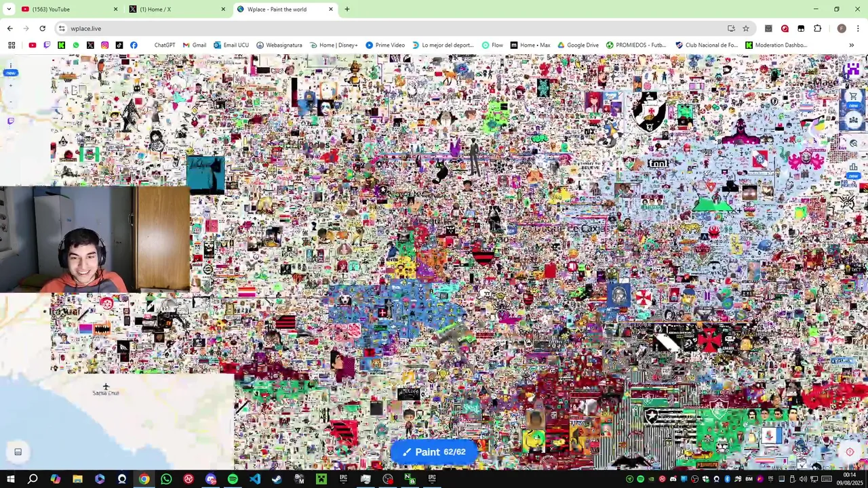The height and width of the screenshot is (488, 868).
Task: Open a new browser tab
Action: 347,9
